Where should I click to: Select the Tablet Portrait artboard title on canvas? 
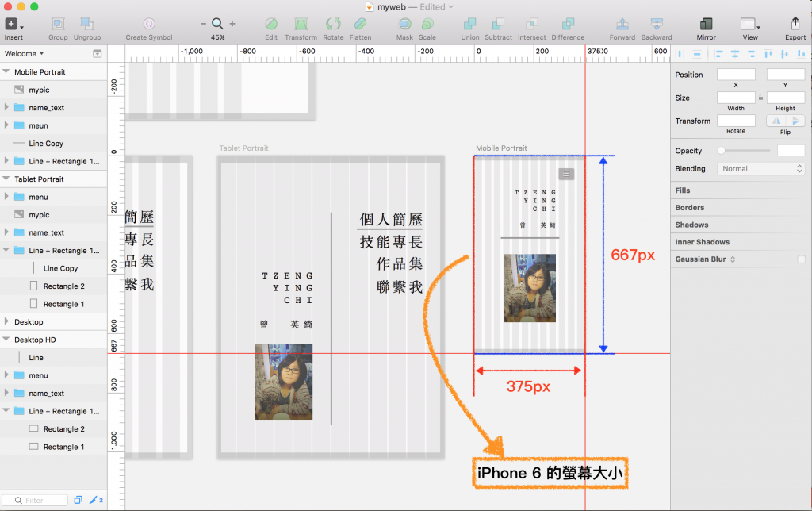click(x=243, y=148)
